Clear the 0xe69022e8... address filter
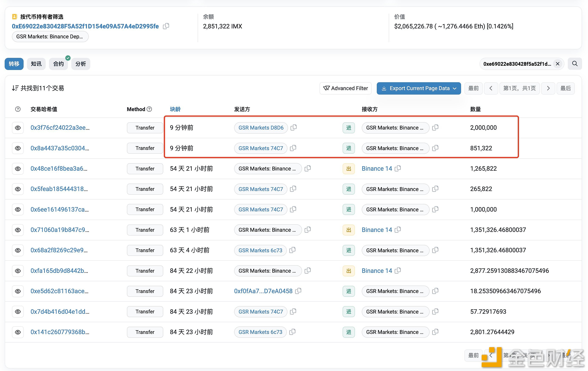588x371 pixels. pyautogui.click(x=558, y=64)
